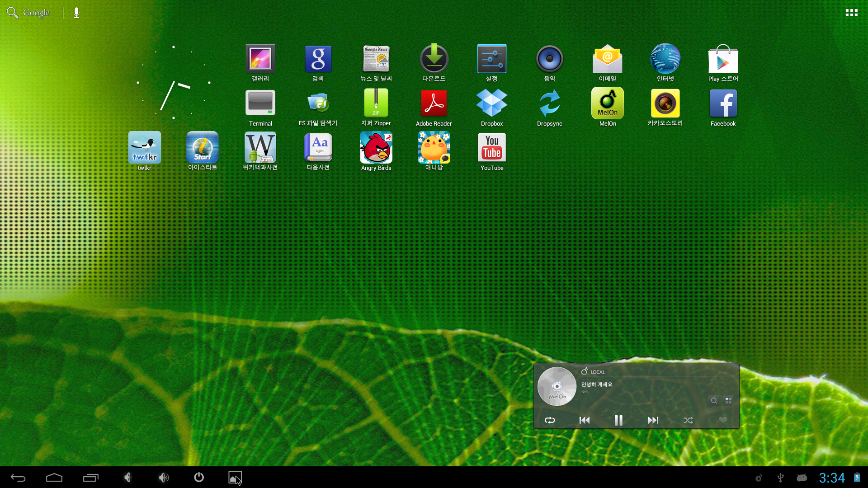
Task: Open the Android debugging notification icon
Action: pyautogui.click(x=802, y=478)
